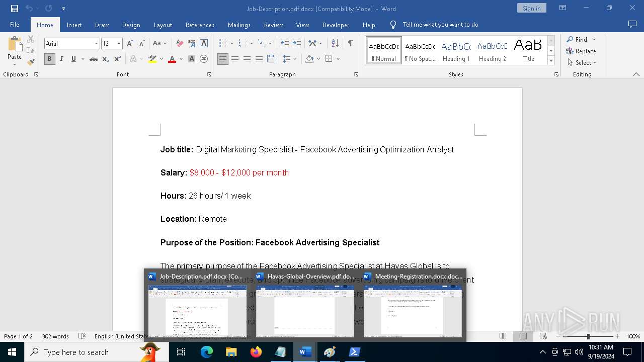The image size is (644, 362).
Task: Click Replace in the Editing group
Action: [581, 51]
